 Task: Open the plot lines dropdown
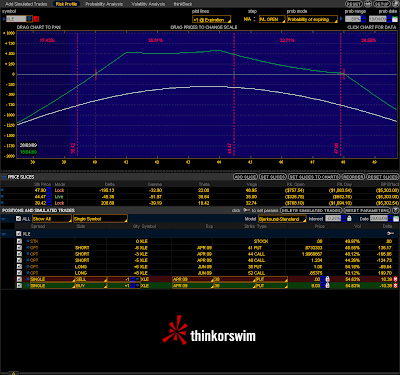[x=212, y=19]
